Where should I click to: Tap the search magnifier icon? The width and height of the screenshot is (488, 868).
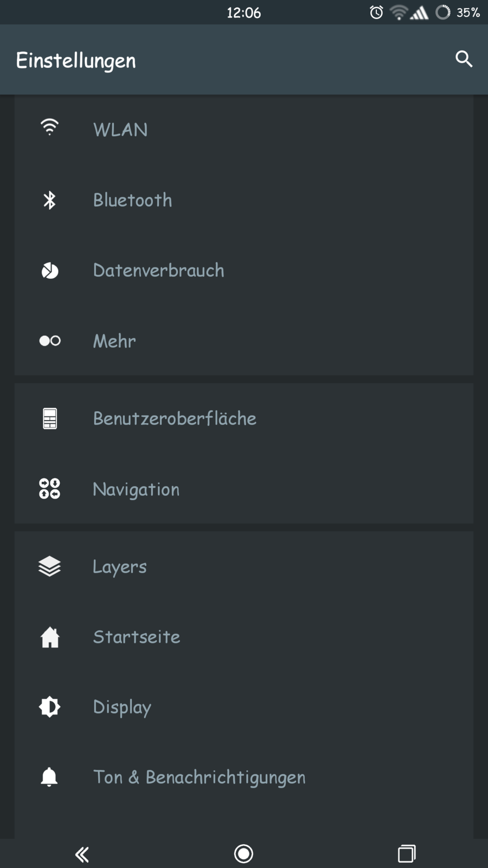tap(464, 59)
